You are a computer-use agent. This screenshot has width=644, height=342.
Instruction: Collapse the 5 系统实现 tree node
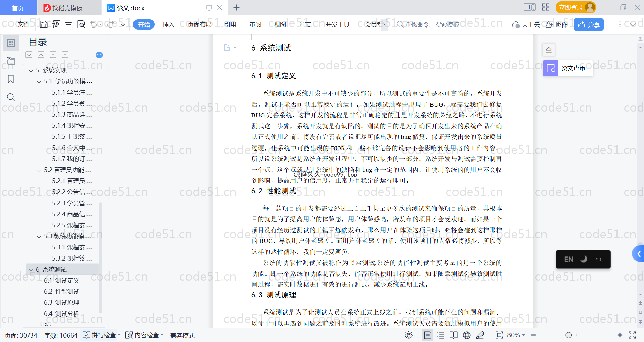(31, 70)
